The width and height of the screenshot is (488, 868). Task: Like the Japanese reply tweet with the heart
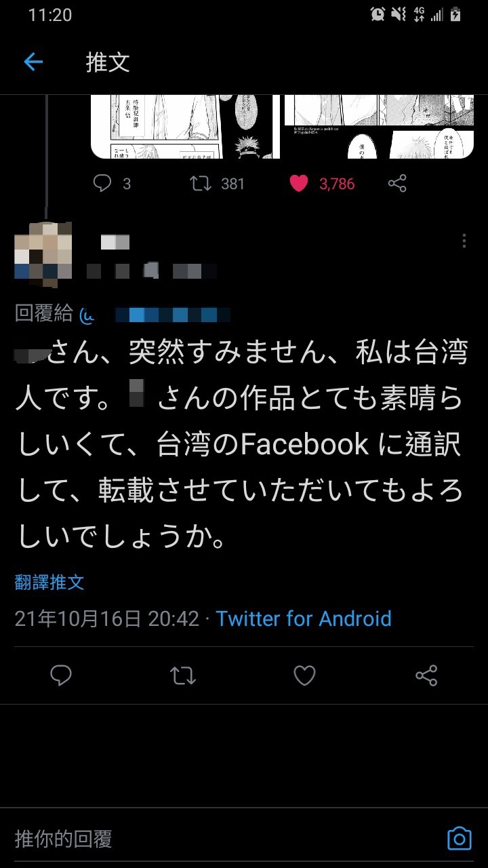coord(304,675)
